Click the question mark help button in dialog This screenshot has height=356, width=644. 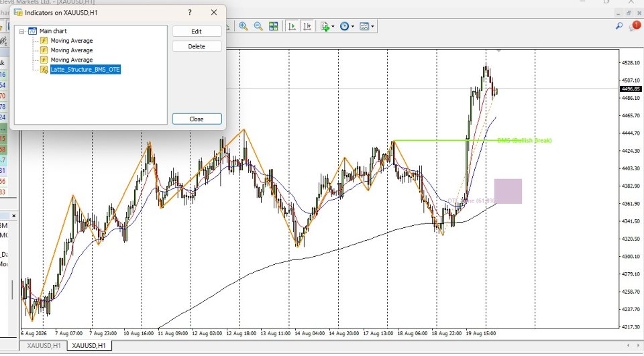point(190,12)
